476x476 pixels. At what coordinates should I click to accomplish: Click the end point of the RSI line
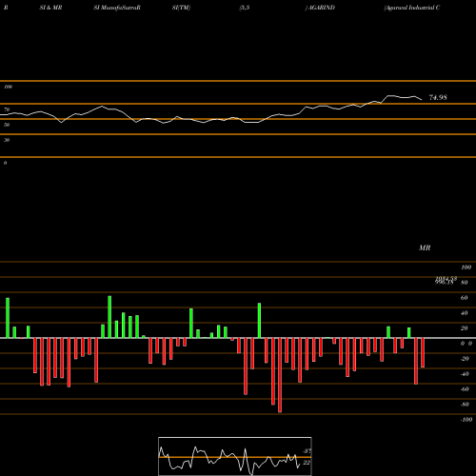point(422,100)
